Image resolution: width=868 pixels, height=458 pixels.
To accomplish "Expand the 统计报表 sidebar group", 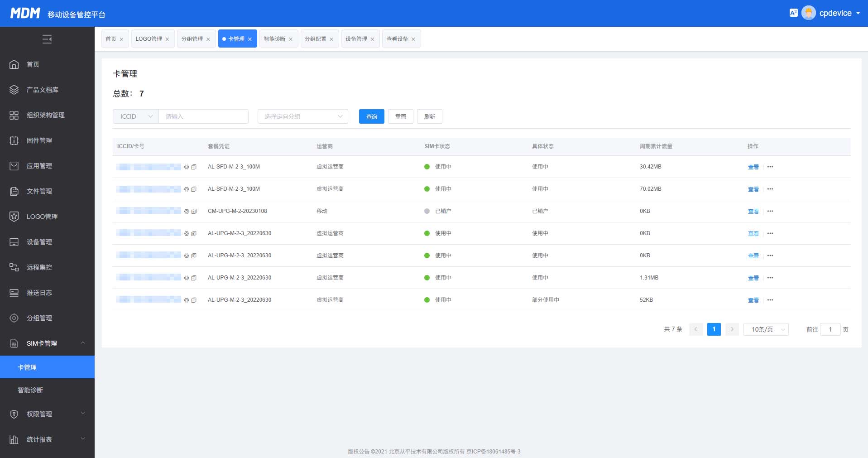I will [x=47, y=439].
